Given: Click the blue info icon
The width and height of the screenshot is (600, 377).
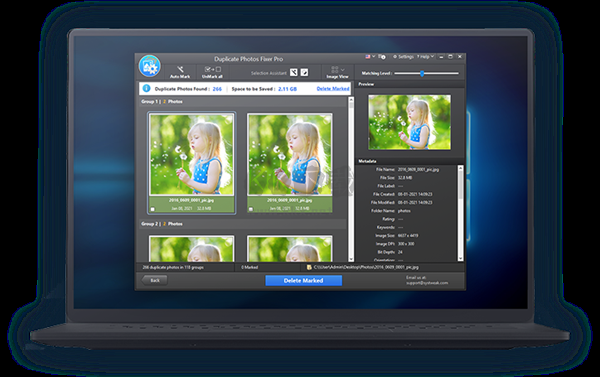Looking at the screenshot, I should tap(146, 88).
